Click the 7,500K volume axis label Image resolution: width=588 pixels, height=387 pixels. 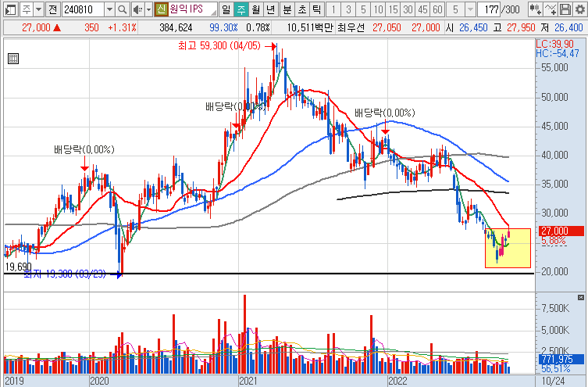[555, 308]
